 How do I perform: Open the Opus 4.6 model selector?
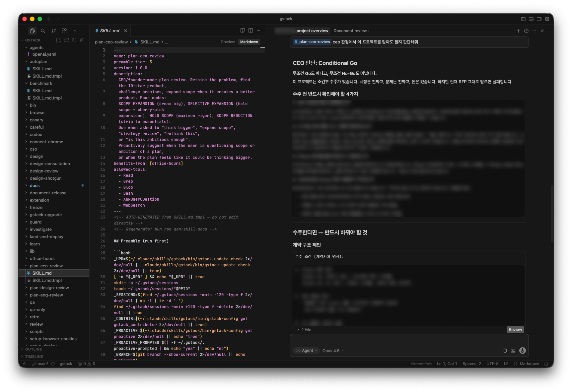tap(333, 351)
